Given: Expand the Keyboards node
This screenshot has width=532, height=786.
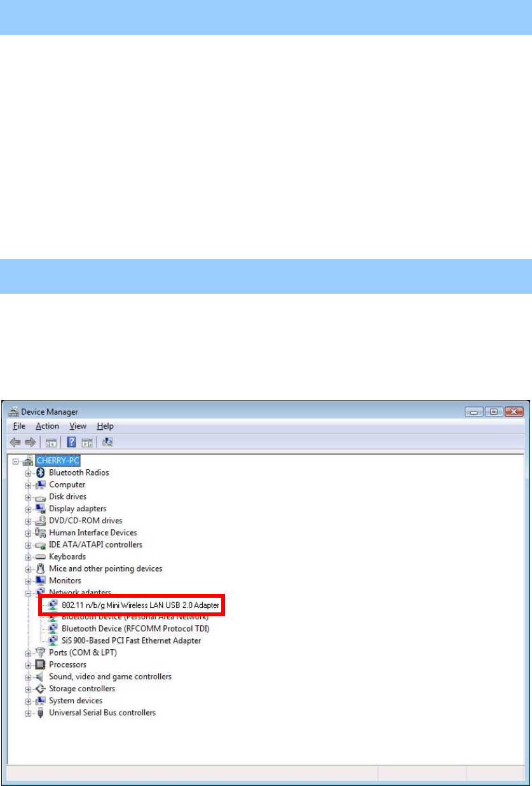Looking at the screenshot, I should click(x=28, y=557).
